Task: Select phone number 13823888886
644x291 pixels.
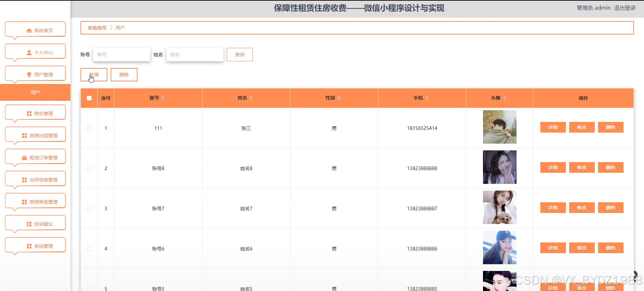Action: pyautogui.click(x=422, y=249)
